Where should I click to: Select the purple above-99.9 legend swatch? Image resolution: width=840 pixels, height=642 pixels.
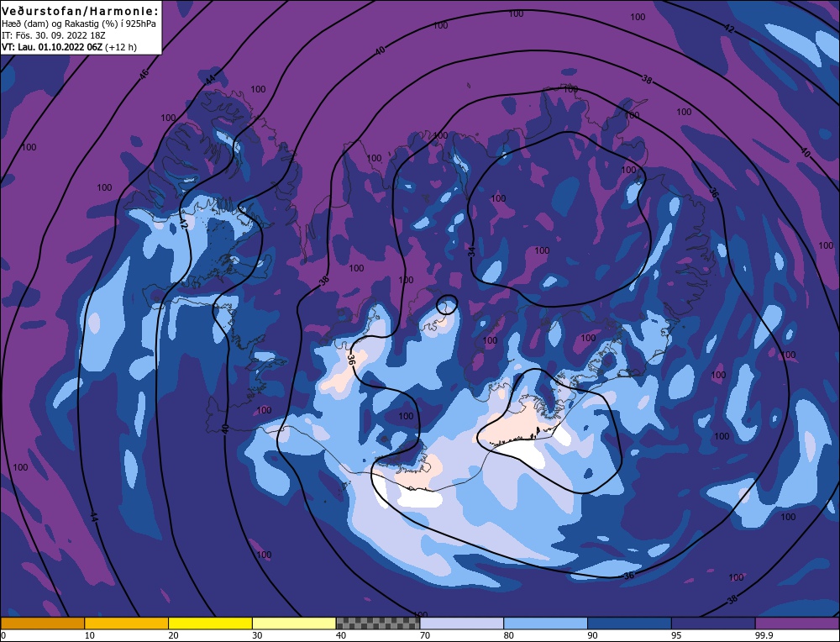797,624
